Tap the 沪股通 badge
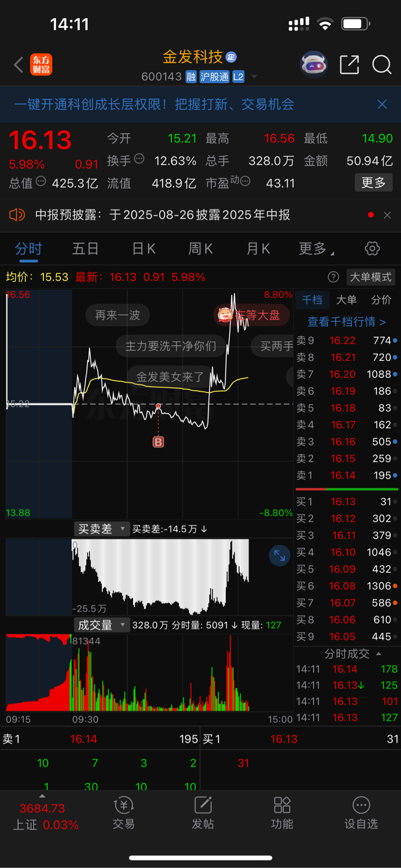 click(x=215, y=77)
